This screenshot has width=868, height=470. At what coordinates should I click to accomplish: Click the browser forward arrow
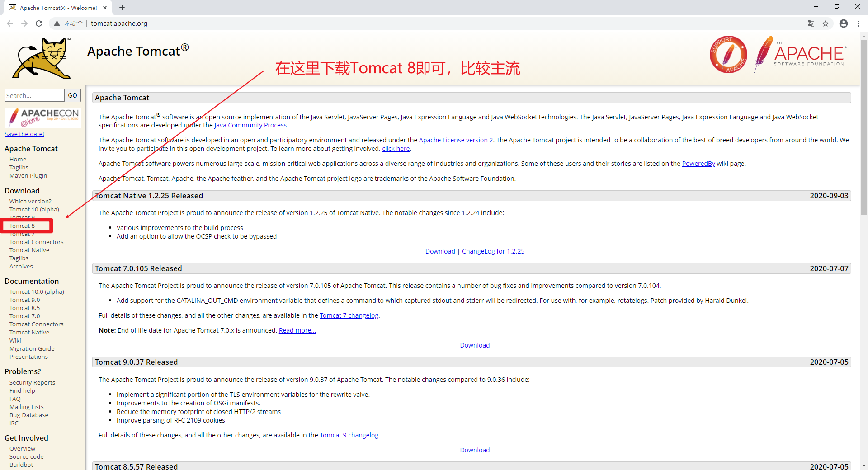tap(24, 23)
